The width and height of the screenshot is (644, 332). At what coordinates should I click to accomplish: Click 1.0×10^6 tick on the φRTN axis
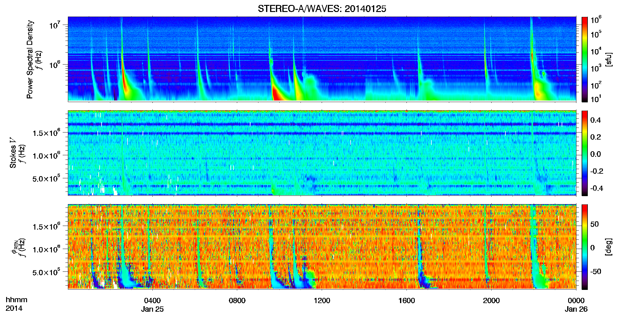pyautogui.click(x=46, y=249)
